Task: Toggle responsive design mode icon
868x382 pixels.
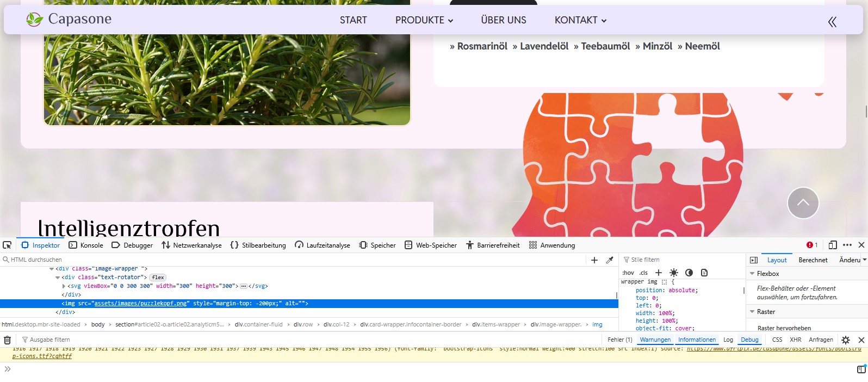Action: (833, 245)
